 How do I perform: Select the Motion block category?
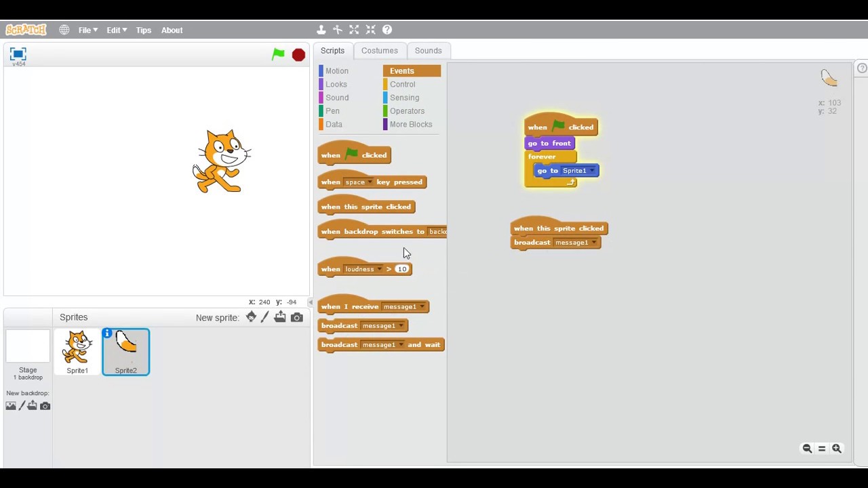[x=336, y=71]
